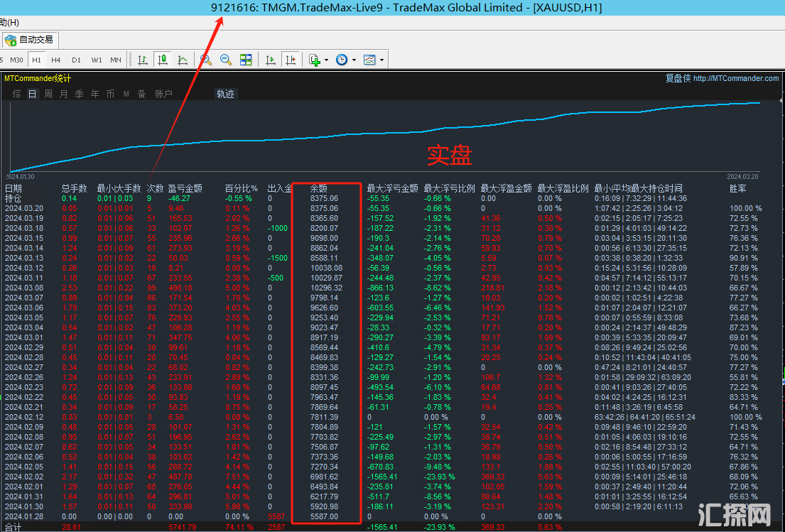Click the bar chart icon
The width and height of the screenshot is (785, 532).
(143, 60)
